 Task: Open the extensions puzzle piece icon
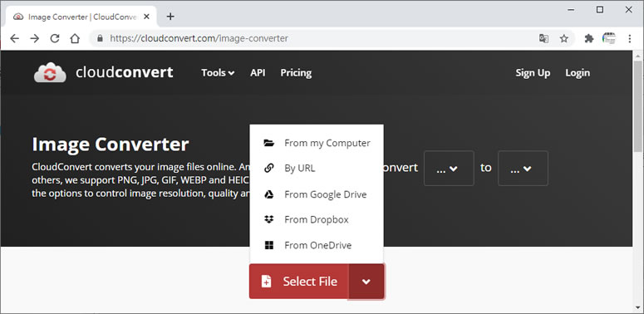pyautogui.click(x=589, y=38)
